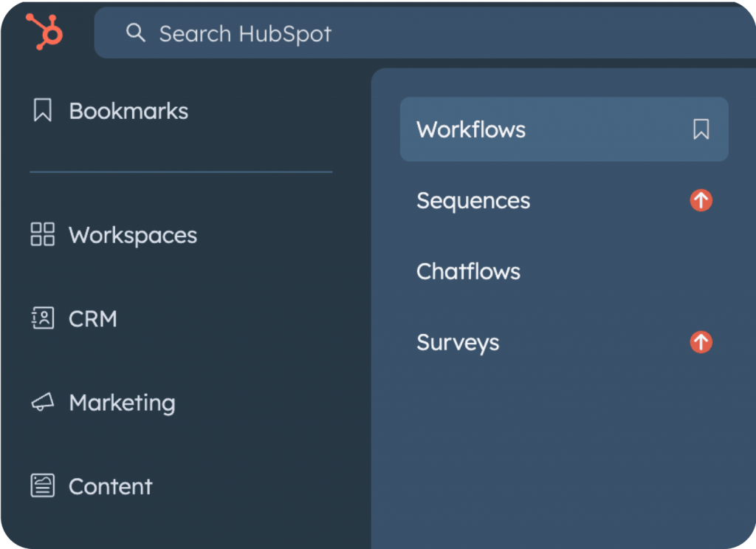Image resolution: width=756 pixels, height=549 pixels.
Task: Click the Bookmarks ribbon icon in sidebar
Action: [x=42, y=111]
